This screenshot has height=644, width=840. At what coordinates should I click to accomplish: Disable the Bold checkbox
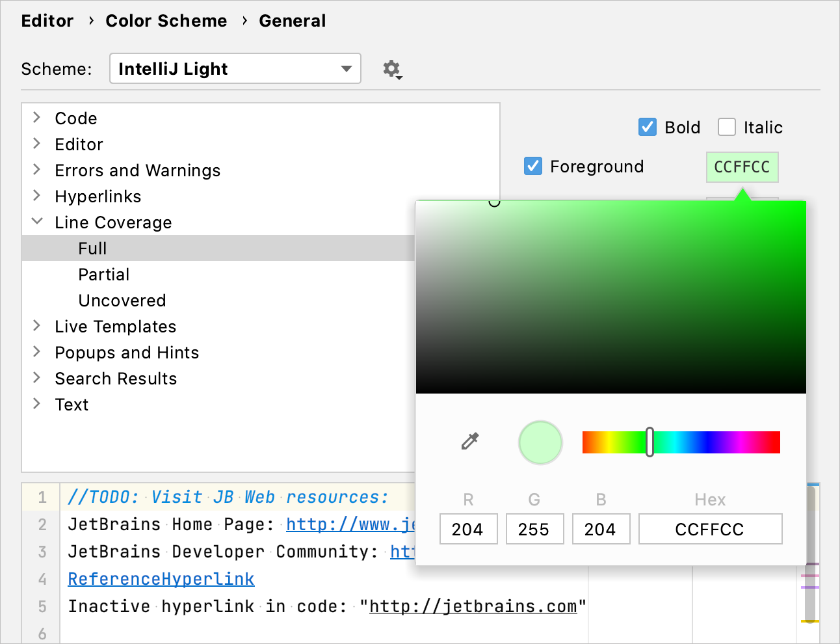click(647, 127)
